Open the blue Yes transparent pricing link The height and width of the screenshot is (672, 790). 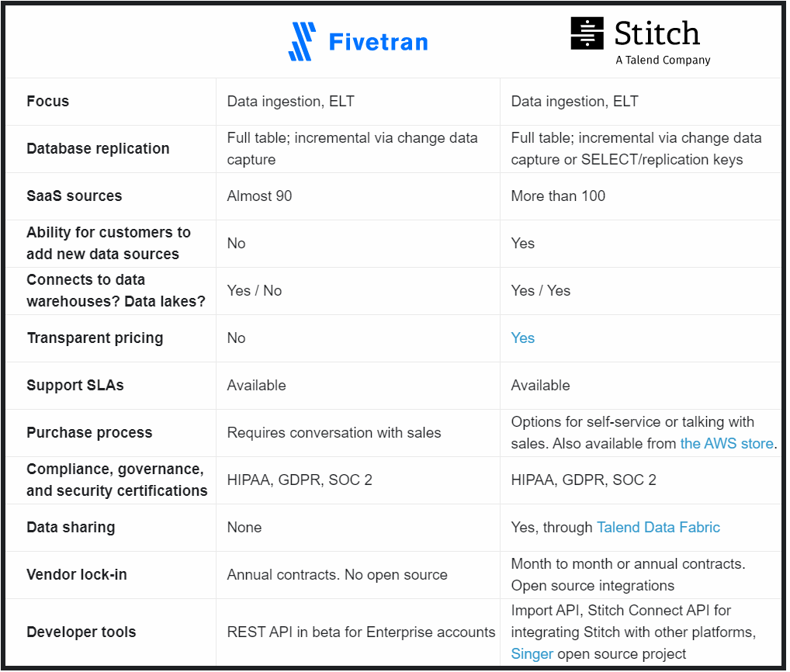522,338
